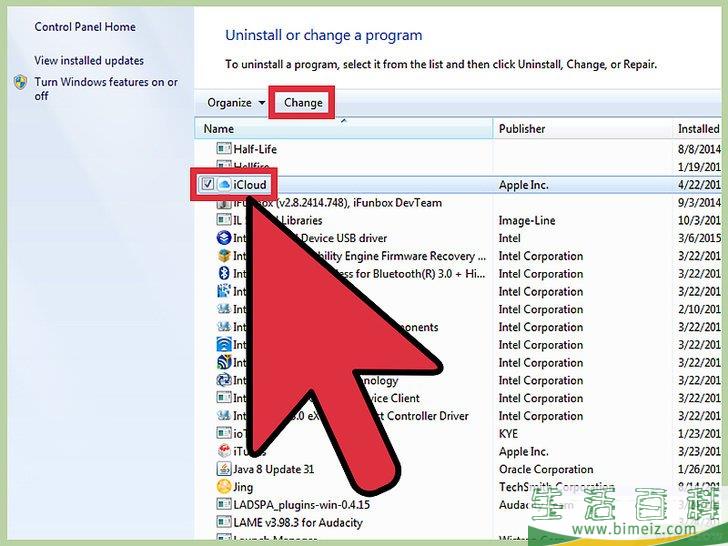
Task: Sort by the Installed On column
Action: 699,129
